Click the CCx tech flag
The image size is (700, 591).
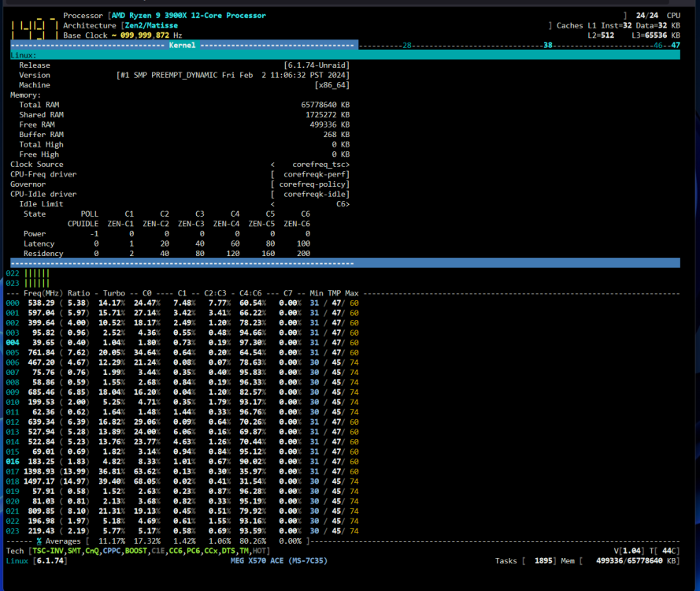click(x=211, y=552)
